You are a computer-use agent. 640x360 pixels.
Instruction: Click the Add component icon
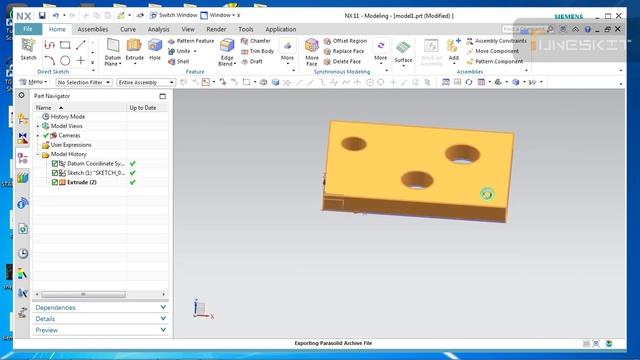453,46
